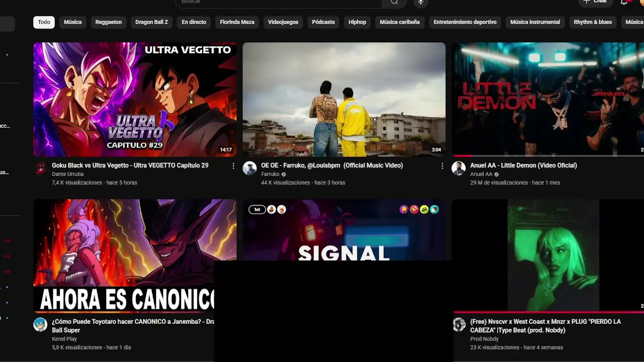Open the Ultra Vegetto Capitulo 29 thumbnail
This screenshot has width=644, height=362.
(135, 100)
